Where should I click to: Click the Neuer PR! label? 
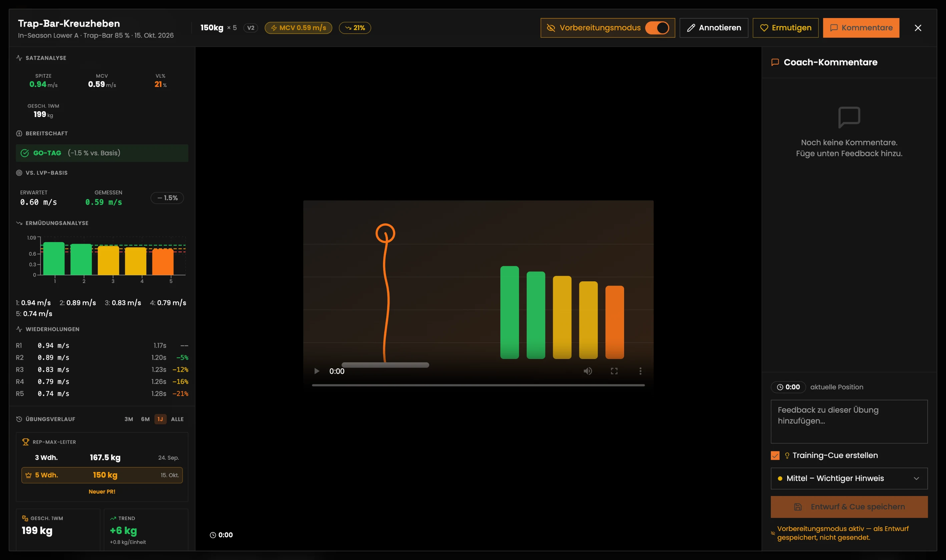click(x=102, y=491)
